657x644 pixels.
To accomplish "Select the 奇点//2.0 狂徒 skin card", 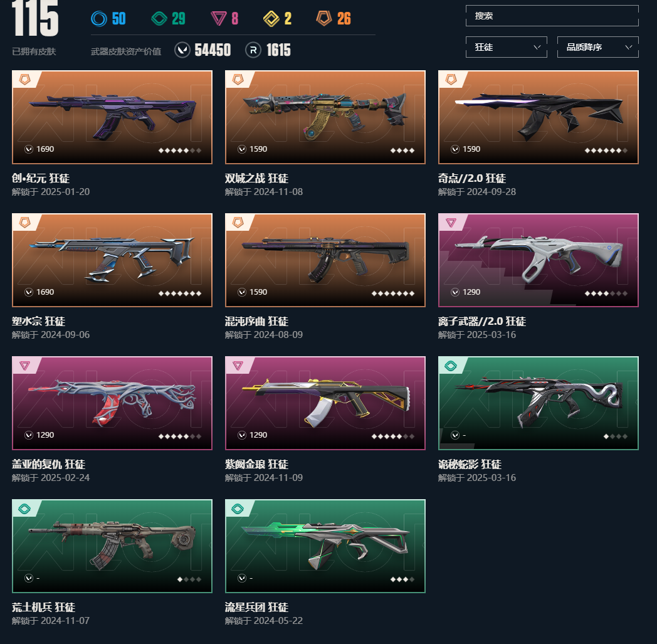I will [538, 117].
